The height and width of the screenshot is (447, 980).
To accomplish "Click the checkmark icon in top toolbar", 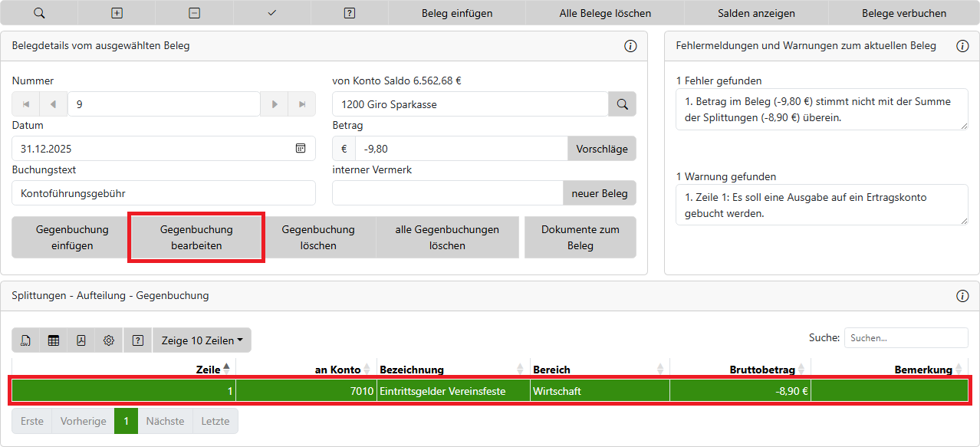I will coord(272,13).
